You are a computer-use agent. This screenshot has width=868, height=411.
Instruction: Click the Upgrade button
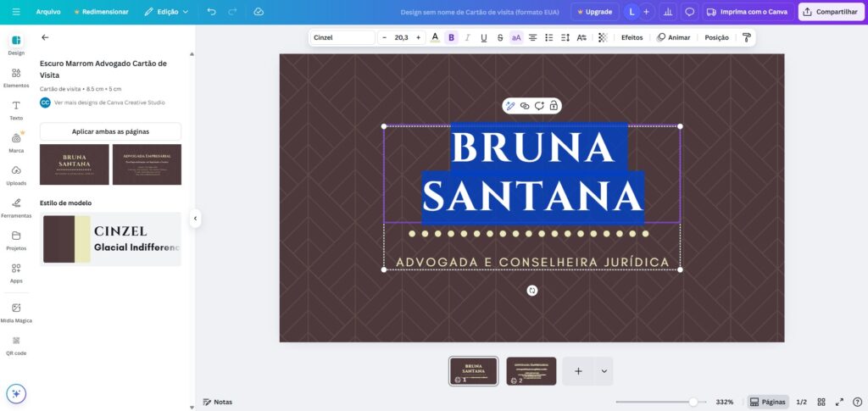tap(594, 12)
